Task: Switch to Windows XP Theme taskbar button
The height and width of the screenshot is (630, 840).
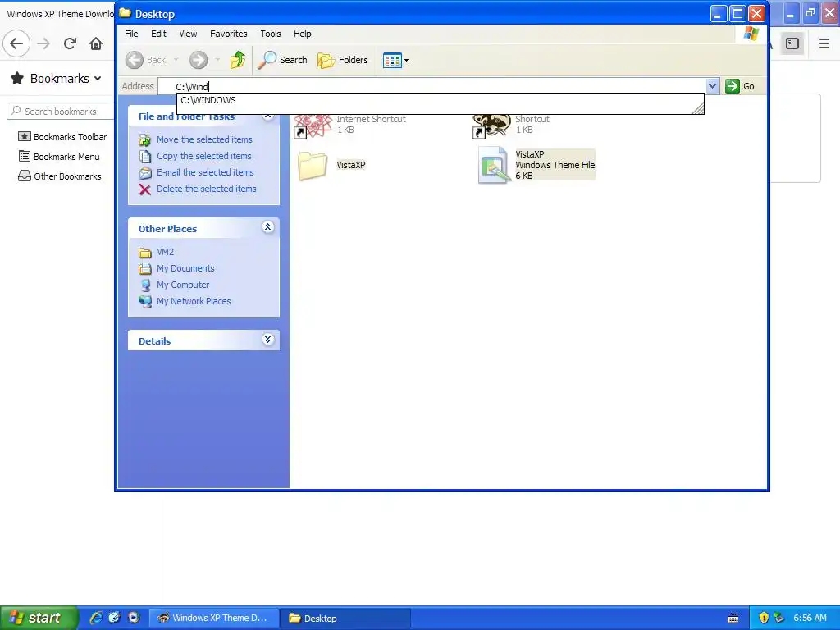Action: tap(213, 618)
